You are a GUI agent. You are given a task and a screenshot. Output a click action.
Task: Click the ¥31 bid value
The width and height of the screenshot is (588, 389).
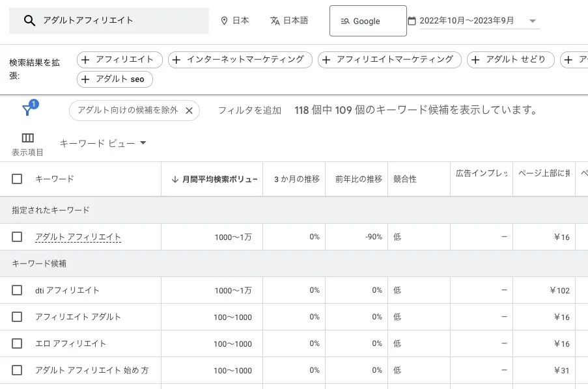[562, 371]
